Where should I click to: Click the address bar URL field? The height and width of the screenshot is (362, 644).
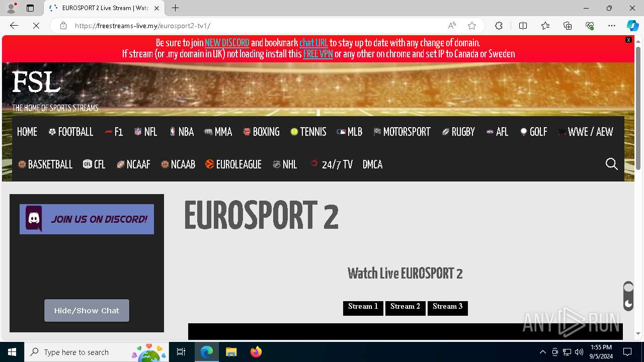tap(257, 26)
